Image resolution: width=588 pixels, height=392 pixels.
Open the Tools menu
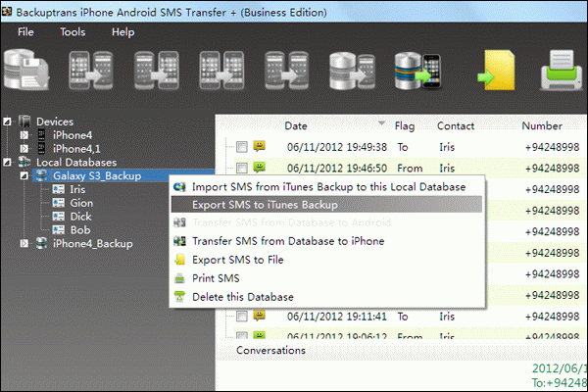73,32
